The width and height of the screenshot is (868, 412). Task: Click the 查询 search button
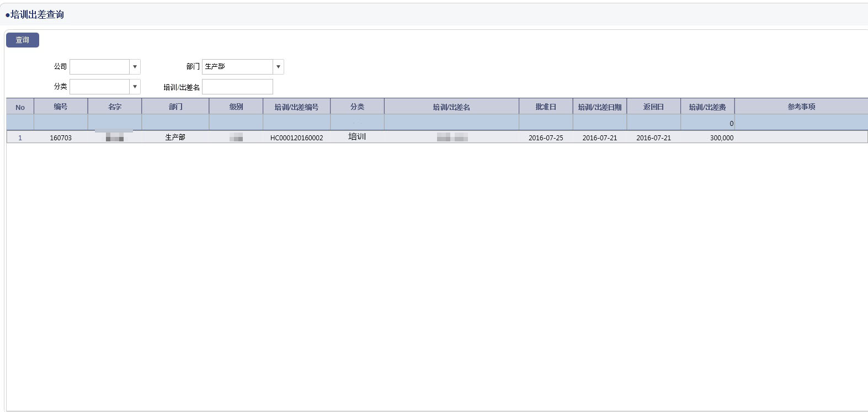pyautogui.click(x=22, y=40)
